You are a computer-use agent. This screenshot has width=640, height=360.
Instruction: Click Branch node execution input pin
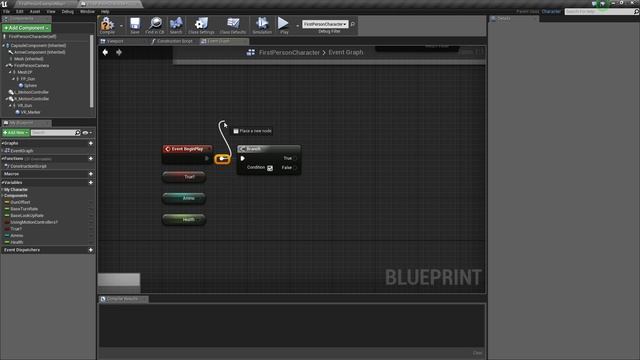tap(243, 158)
